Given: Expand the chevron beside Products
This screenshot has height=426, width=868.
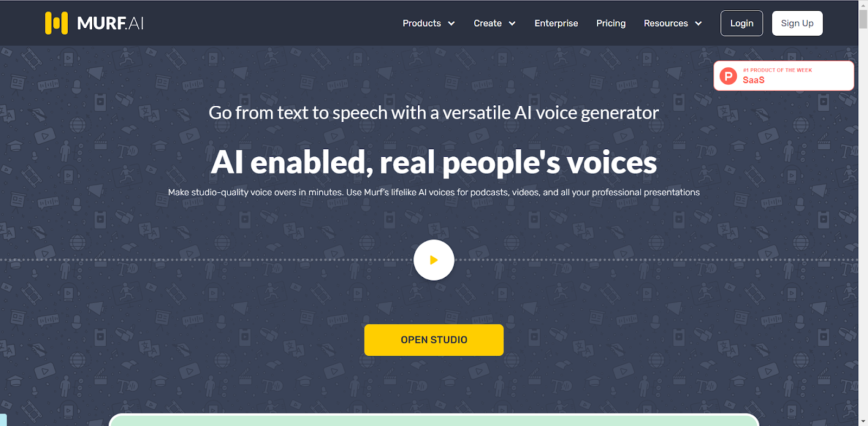Looking at the screenshot, I should click(451, 23).
